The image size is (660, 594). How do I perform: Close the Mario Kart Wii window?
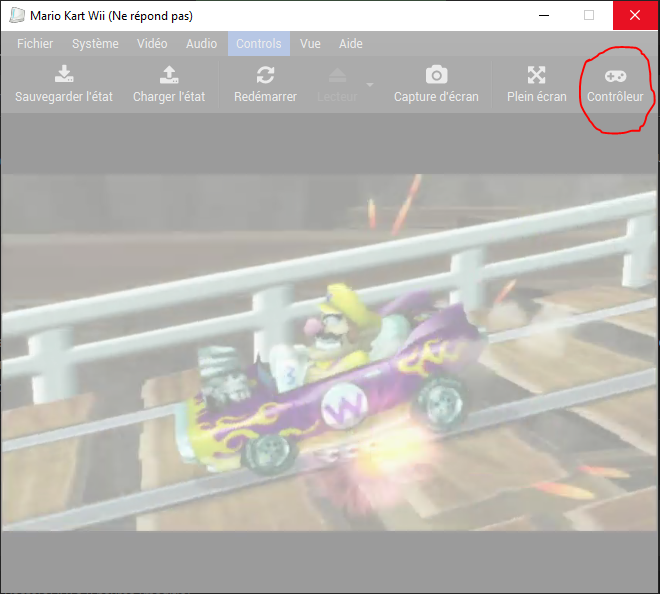[x=635, y=16]
